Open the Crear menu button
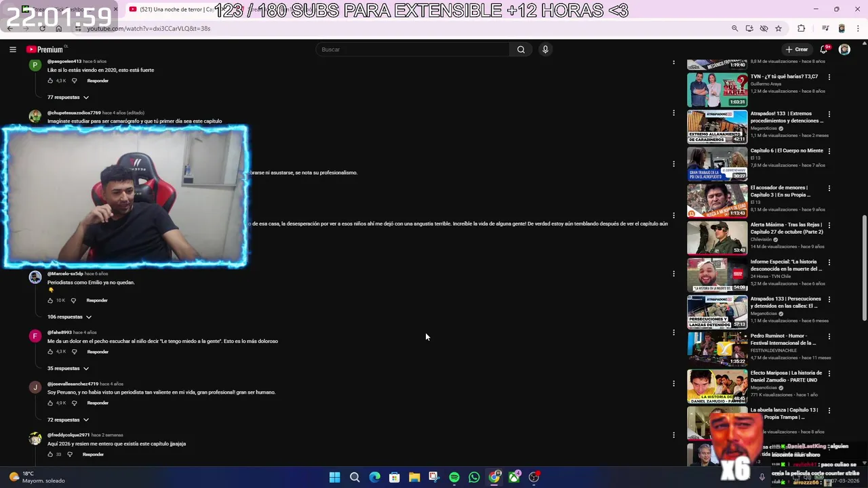The image size is (868, 488). (x=797, y=49)
